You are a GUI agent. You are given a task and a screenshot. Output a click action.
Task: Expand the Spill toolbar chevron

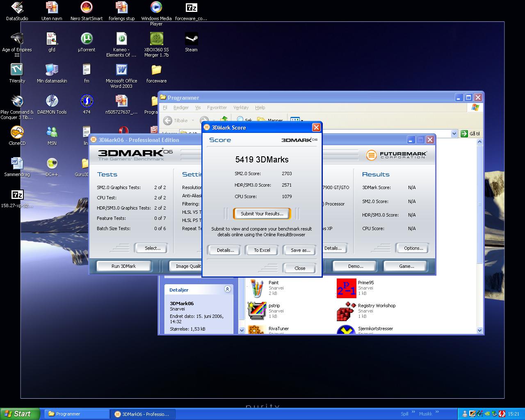tap(413, 412)
